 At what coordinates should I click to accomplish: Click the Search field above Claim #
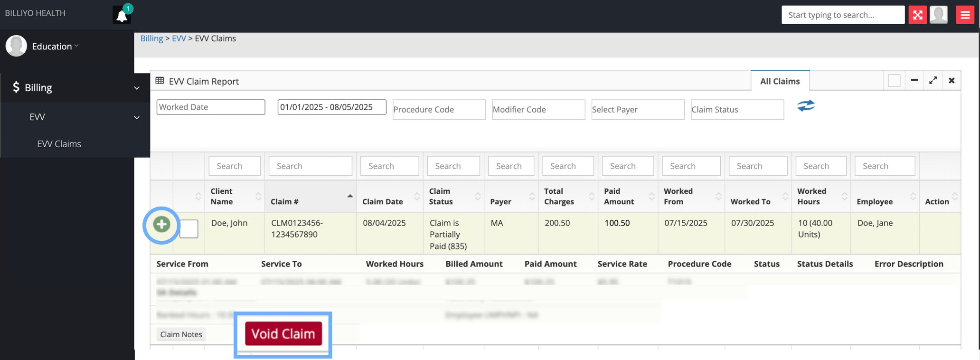(x=311, y=166)
